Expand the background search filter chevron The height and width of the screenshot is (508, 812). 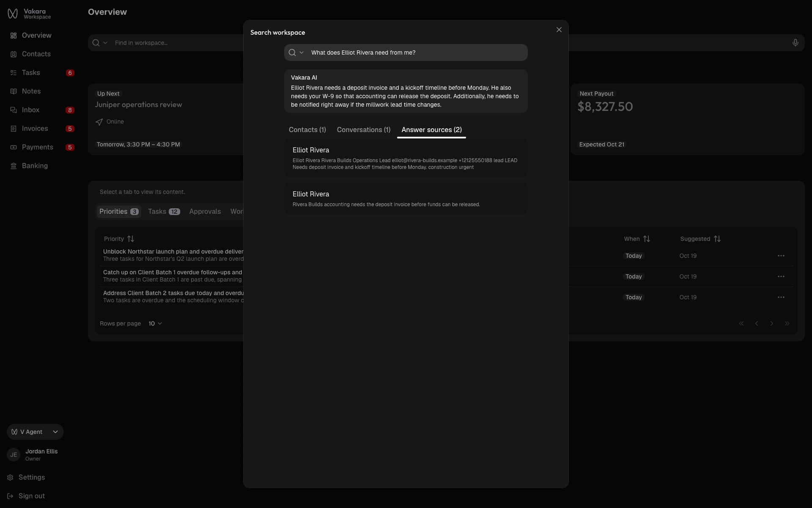coord(105,43)
